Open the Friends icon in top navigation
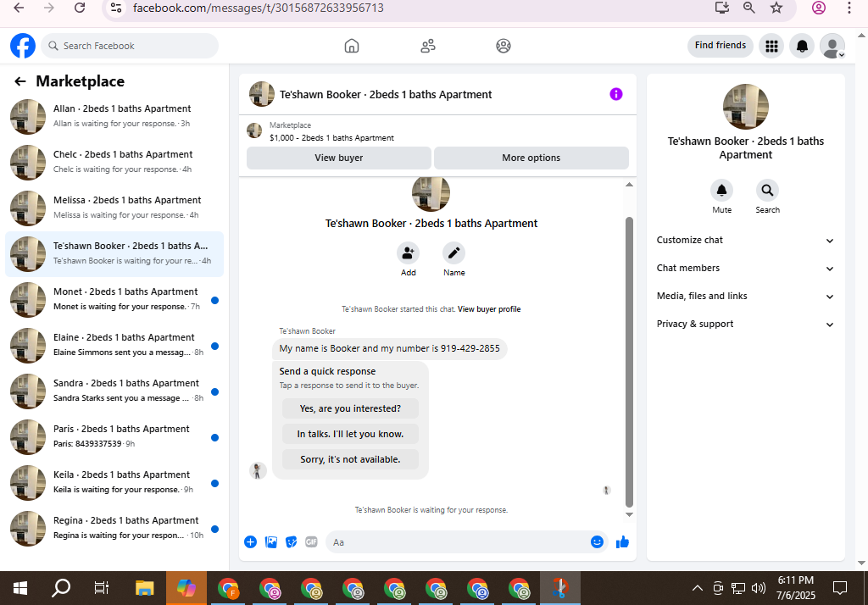 [428, 46]
